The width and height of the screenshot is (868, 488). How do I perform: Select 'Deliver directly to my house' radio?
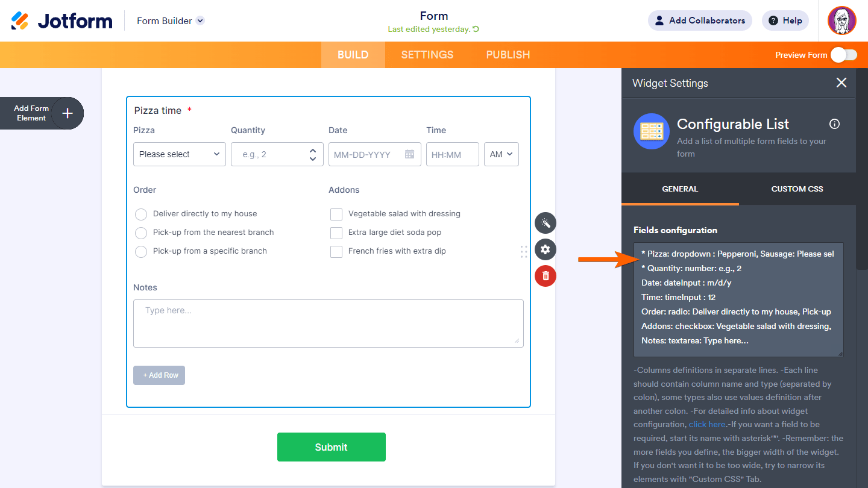(141, 214)
